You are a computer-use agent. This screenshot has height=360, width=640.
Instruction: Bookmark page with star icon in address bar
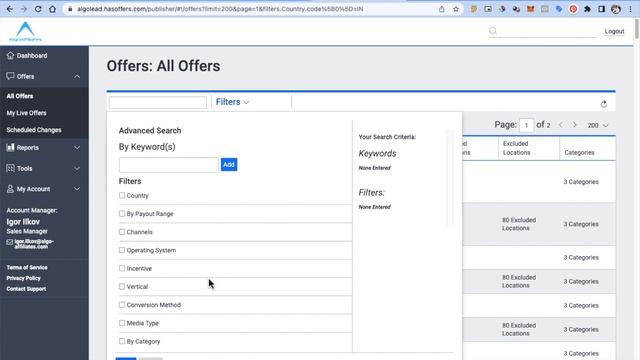pyautogui.click(x=456, y=9)
